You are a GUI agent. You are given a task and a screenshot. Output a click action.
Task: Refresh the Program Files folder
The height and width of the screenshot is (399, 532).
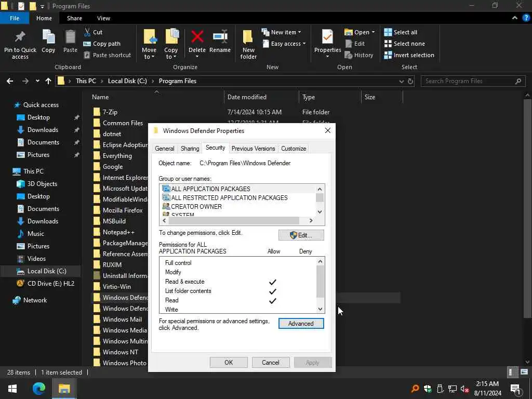coord(410,82)
